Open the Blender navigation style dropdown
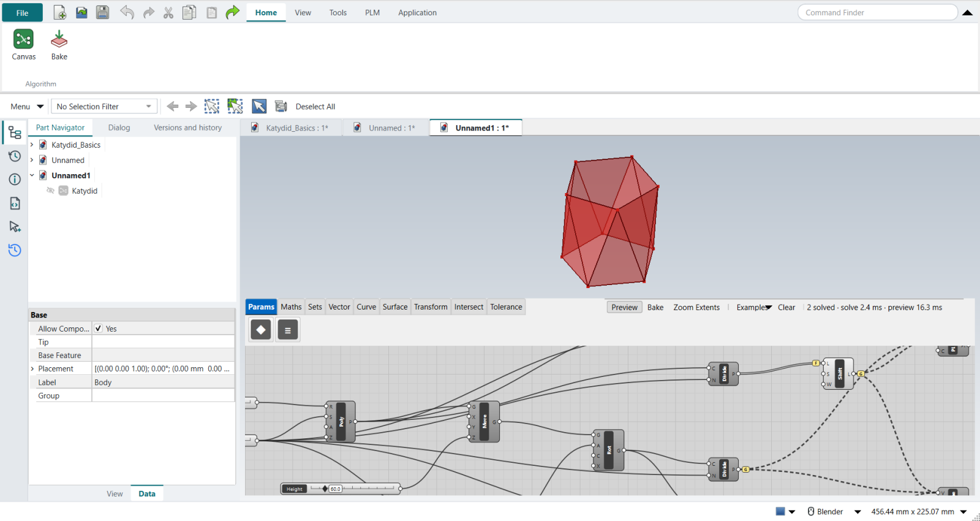Screen dimensions: 980x521 tap(858, 511)
